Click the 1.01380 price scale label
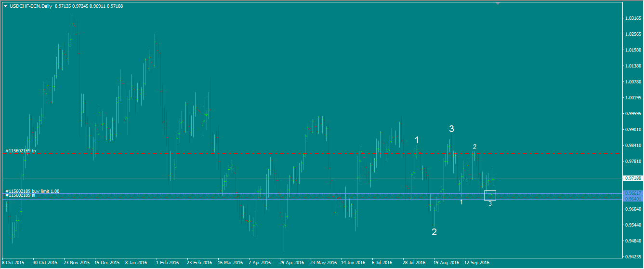644x269 pixels. (633, 66)
